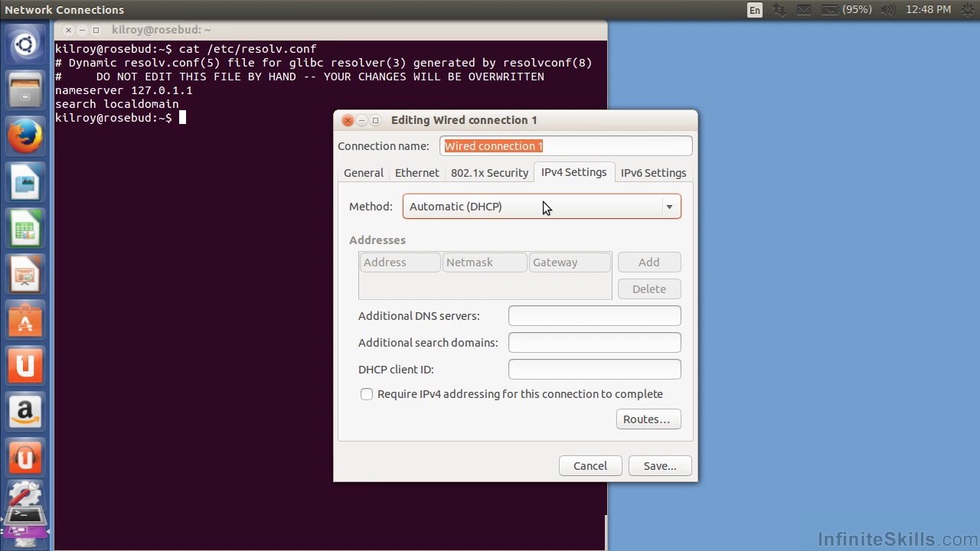The height and width of the screenshot is (551, 980).
Task: Click the Delete address button
Action: point(649,289)
